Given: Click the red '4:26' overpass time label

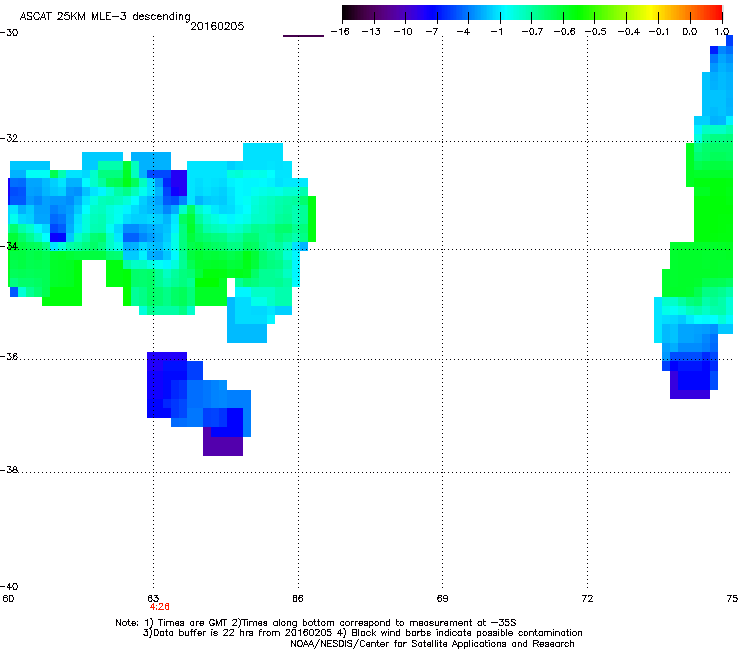Looking at the screenshot, I should point(160,607).
